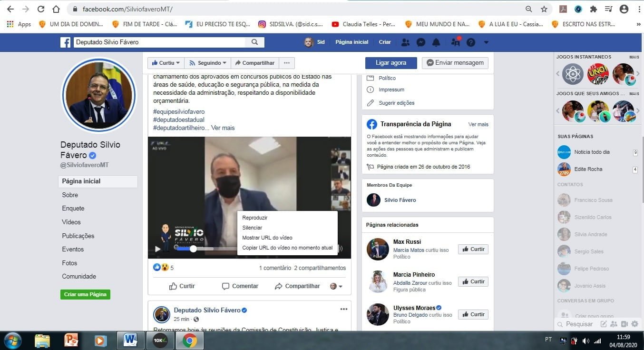Image resolution: width=644 pixels, height=350 pixels.
Task: Click the Facebook search magnifier button
Action: (x=255, y=42)
